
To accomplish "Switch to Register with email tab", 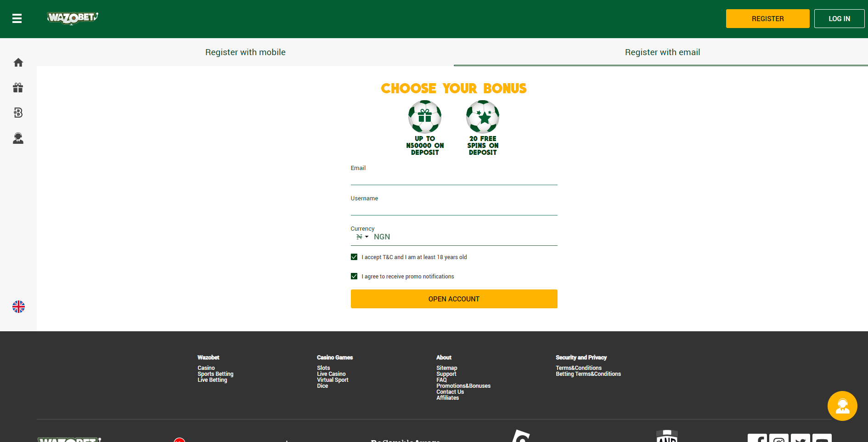I will (662, 52).
